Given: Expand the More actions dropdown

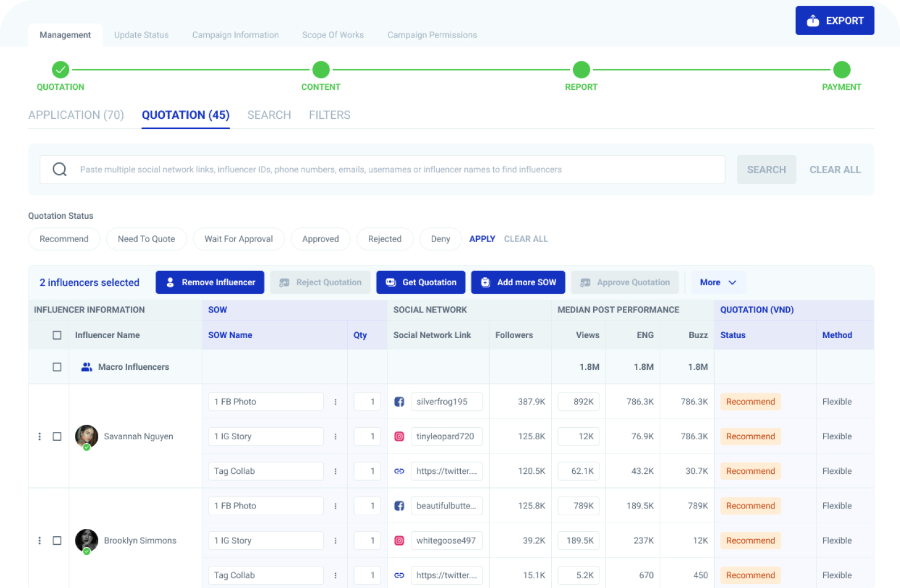Looking at the screenshot, I should click(x=718, y=282).
